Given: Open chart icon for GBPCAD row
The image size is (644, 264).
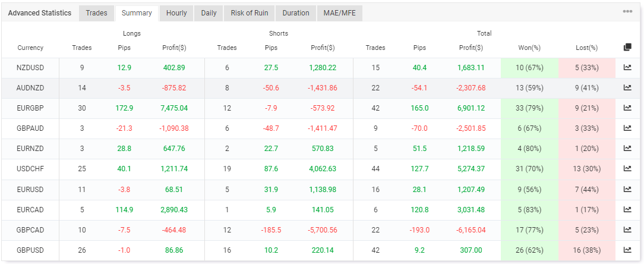Looking at the screenshot, I should (627, 230).
